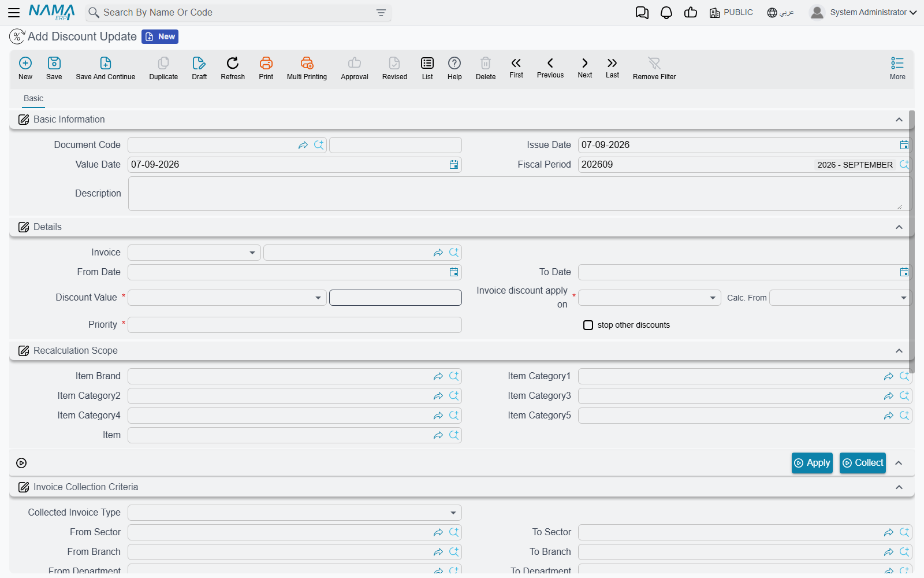The width and height of the screenshot is (924, 578).
Task: Click the From Sector lookup field
Action: coord(295,532)
